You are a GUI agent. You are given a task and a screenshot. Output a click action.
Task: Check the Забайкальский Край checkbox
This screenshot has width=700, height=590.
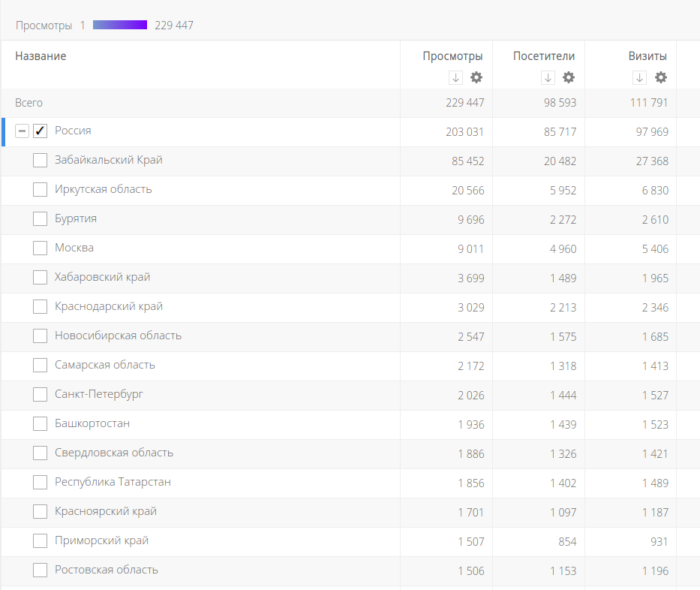tap(41, 161)
